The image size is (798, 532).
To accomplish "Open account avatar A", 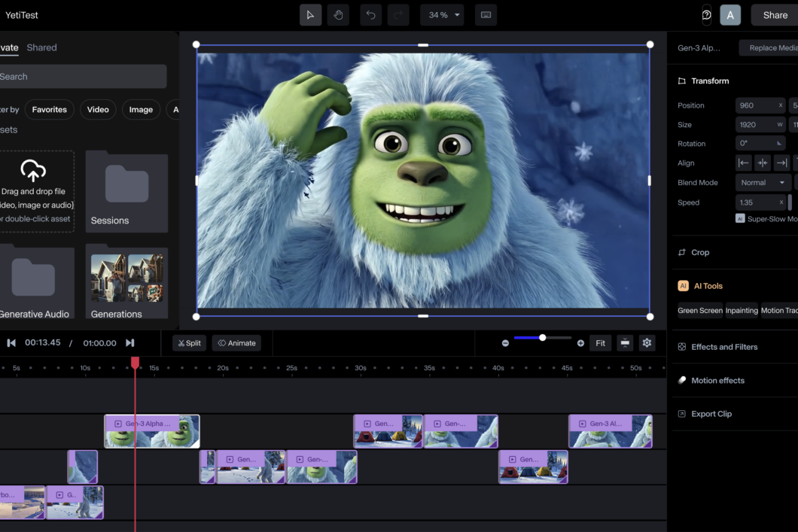I will pos(729,15).
